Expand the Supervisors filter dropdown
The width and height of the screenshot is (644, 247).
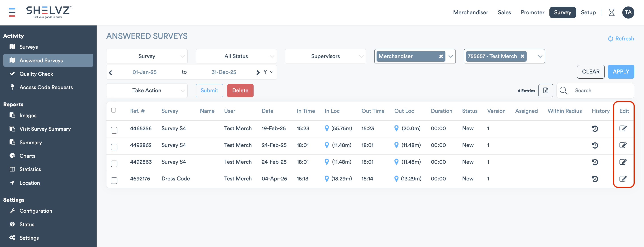[325, 57]
